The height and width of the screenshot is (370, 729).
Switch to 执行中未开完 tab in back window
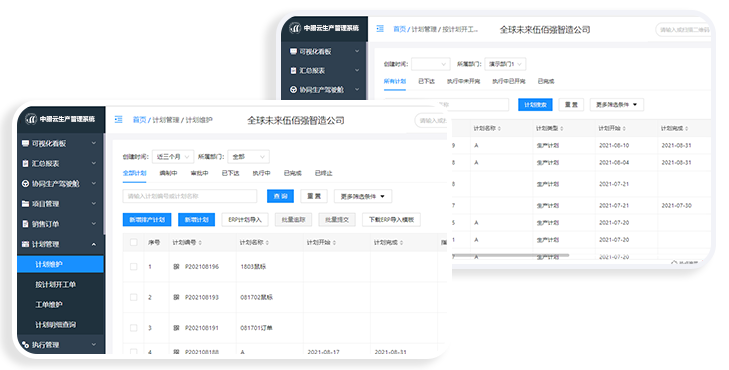tap(464, 81)
